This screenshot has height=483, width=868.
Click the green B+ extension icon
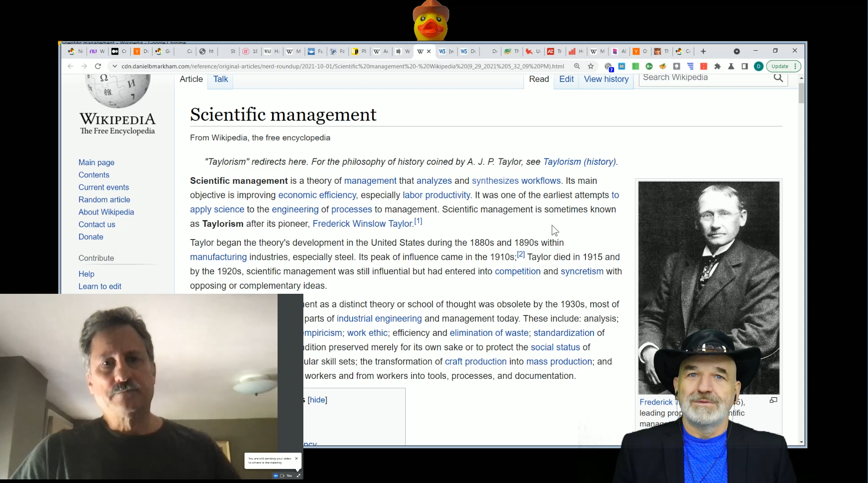click(x=649, y=66)
